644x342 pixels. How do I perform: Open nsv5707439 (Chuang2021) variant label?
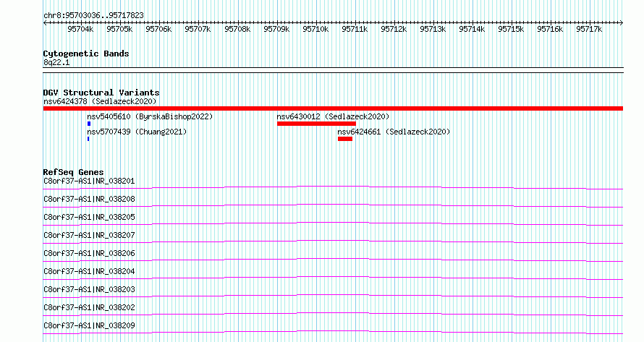coord(137,132)
